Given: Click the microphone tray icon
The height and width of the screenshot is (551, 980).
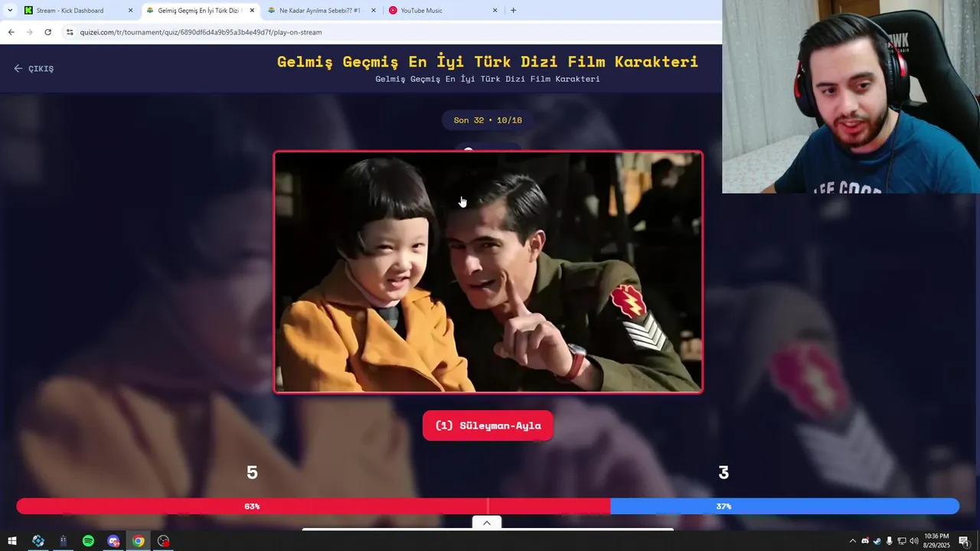Looking at the screenshot, I should [x=889, y=541].
